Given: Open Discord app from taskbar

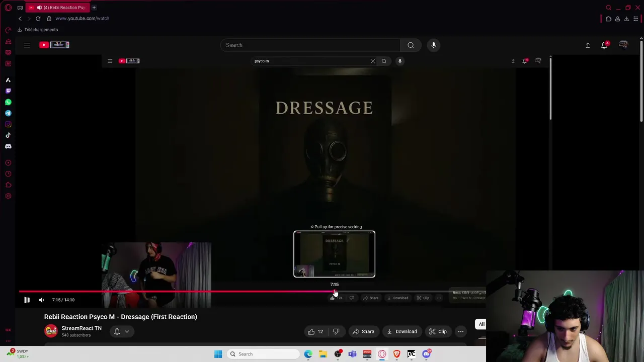Looking at the screenshot, I should pos(427,354).
